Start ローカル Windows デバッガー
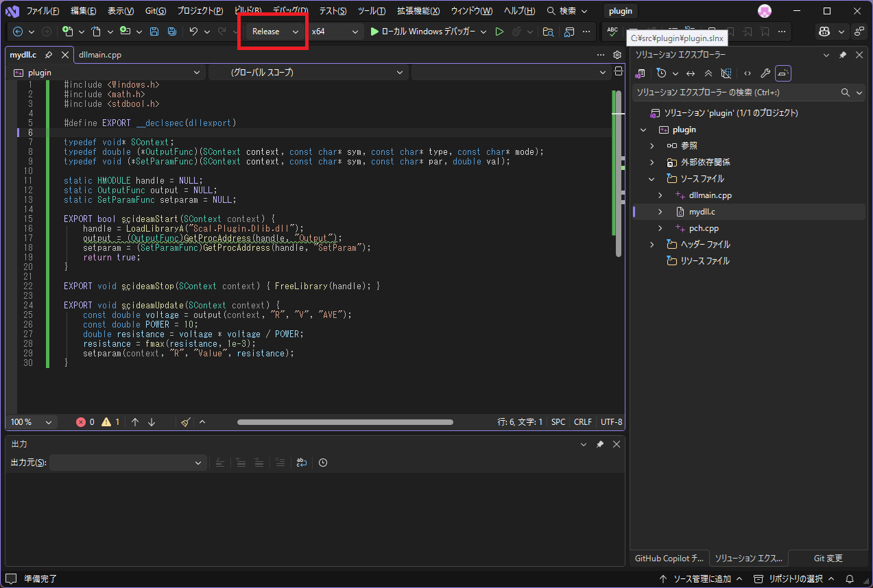The image size is (873, 588). point(422,32)
